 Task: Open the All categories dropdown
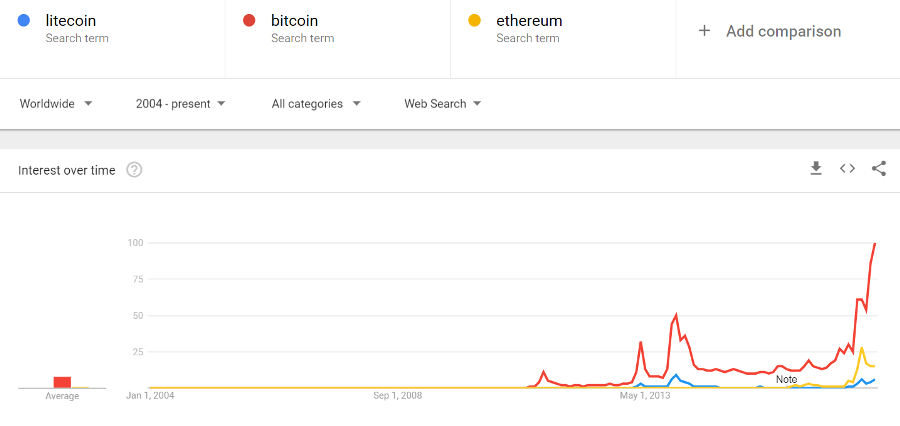pyautogui.click(x=316, y=104)
